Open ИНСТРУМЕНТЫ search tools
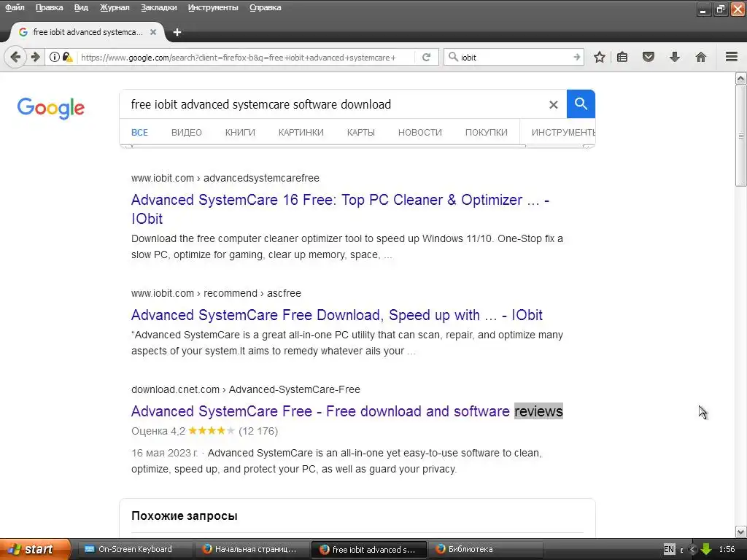Viewport: 747px width, 560px height. pos(563,133)
